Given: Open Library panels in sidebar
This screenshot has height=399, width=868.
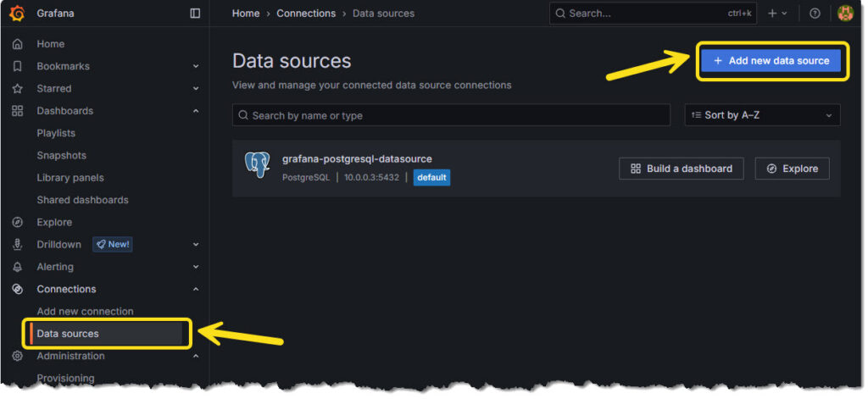Looking at the screenshot, I should pyautogui.click(x=70, y=178).
